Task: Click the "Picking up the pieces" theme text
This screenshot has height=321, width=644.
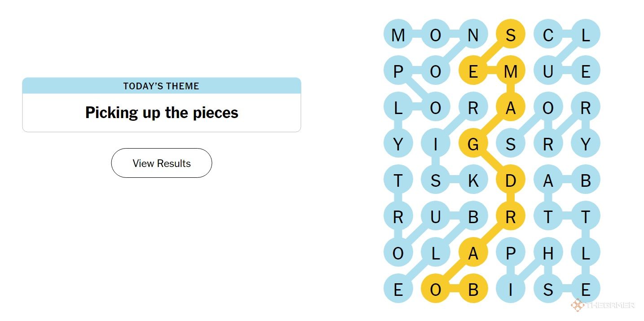Action: tap(162, 112)
